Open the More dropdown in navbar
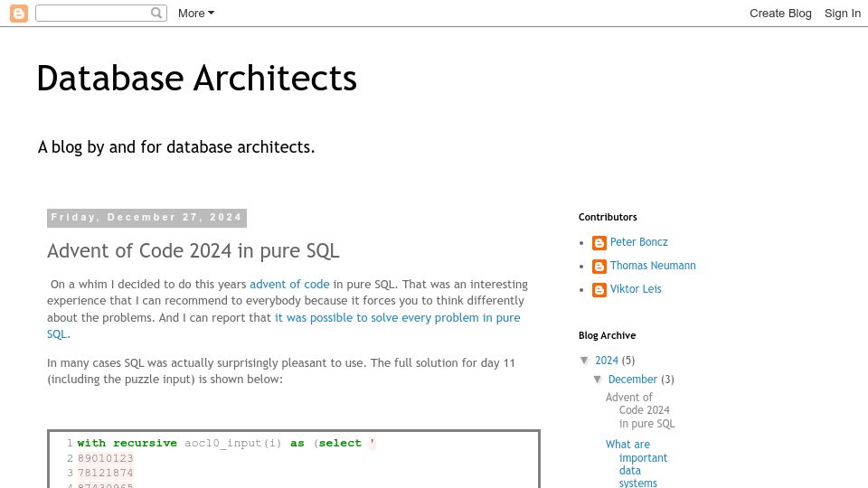The width and height of the screenshot is (868, 488). [x=196, y=14]
